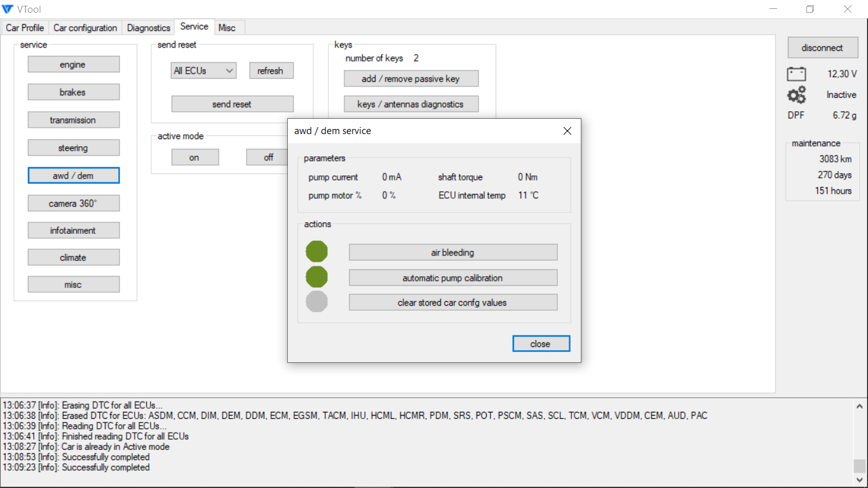Start the air bleeding action
This screenshot has height=488, width=868.
point(452,252)
